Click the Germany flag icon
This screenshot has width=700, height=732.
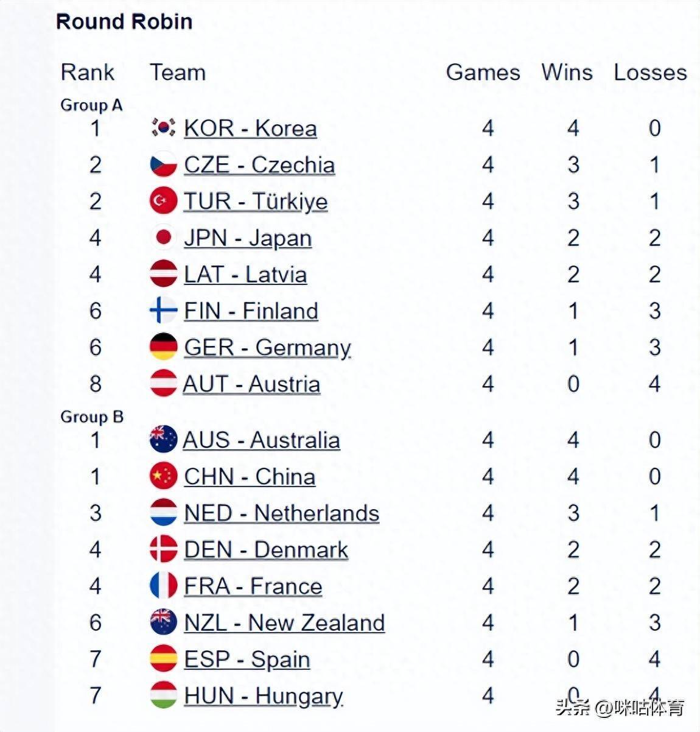coord(163,347)
